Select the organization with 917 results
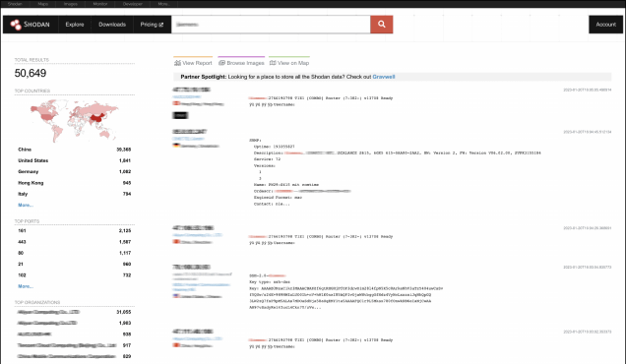The width and height of the screenshot is (626, 364). (67, 345)
